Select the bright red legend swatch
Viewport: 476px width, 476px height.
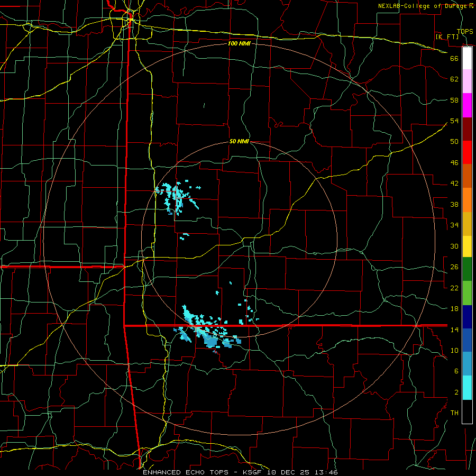[467, 152]
